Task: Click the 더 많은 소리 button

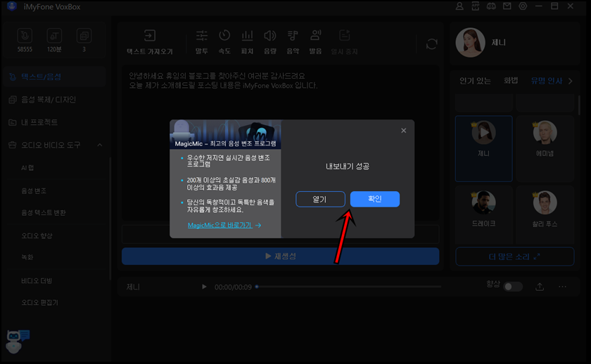Action: 515,256
